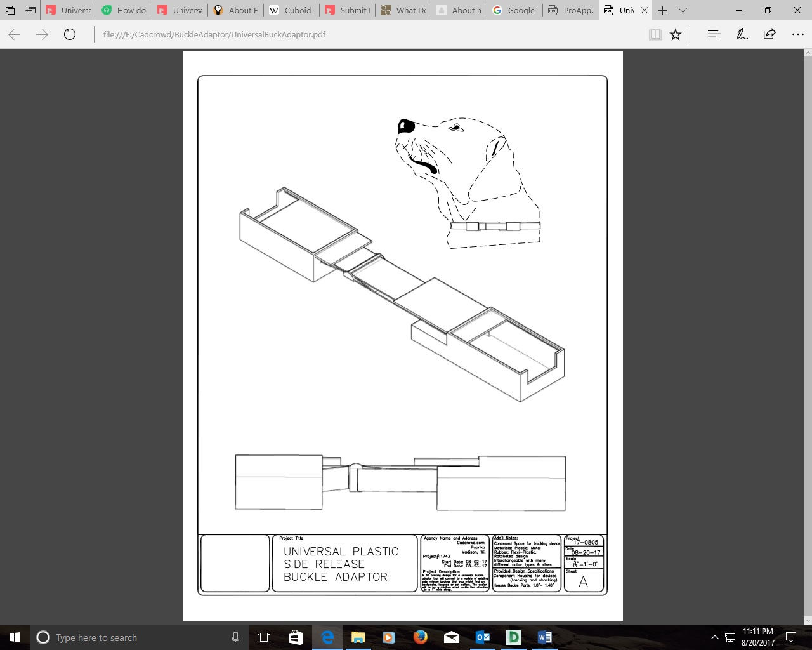812x650 pixels.
Task: Open the Reading view book icon
Action: click(655, 34)
